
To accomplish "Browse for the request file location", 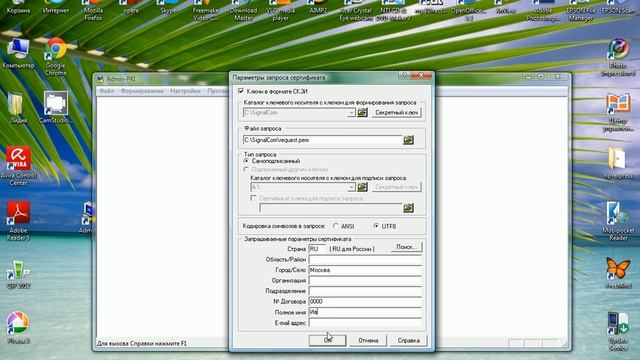I will point(408,140).
